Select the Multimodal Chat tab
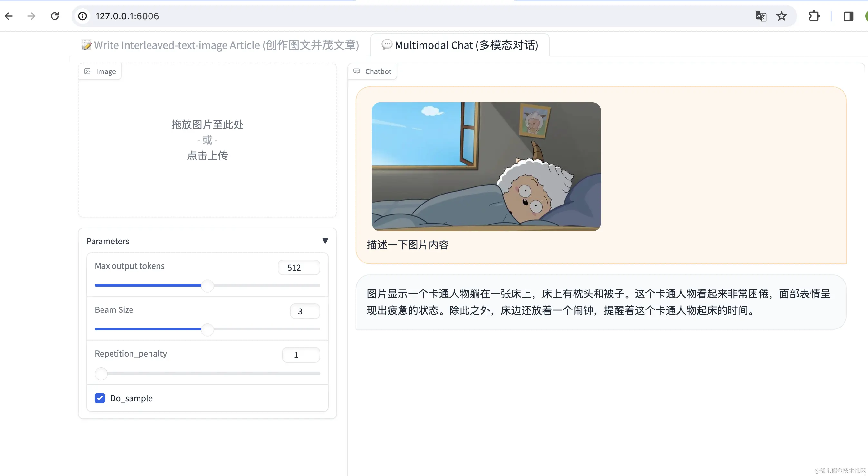The image size is (868, 476). click(460, 45)
